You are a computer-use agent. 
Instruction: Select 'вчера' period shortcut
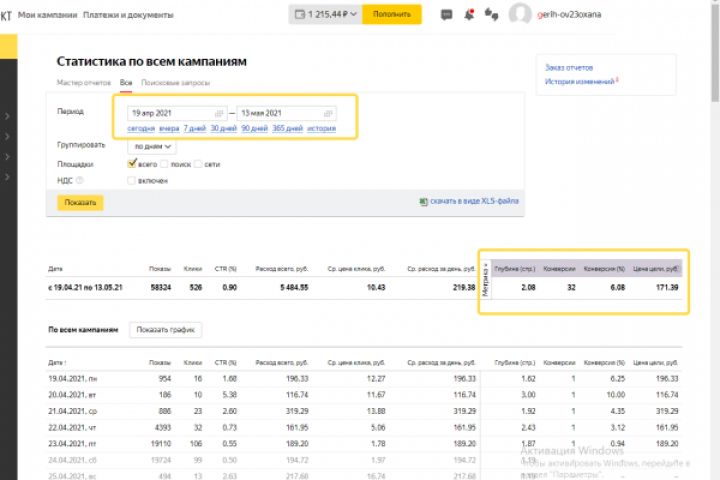(169, 128)
